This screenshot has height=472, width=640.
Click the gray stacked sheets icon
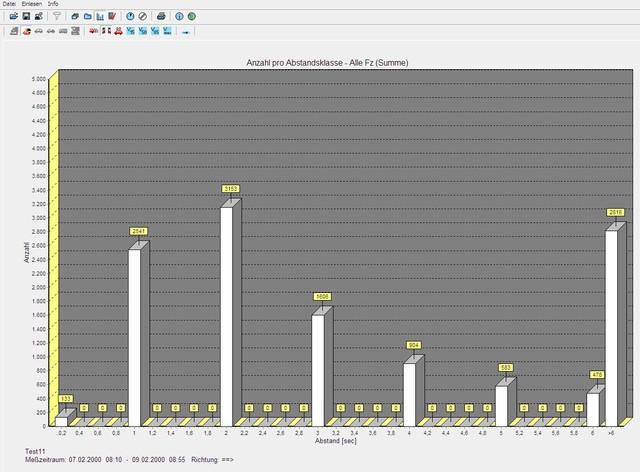pos(14,31)
